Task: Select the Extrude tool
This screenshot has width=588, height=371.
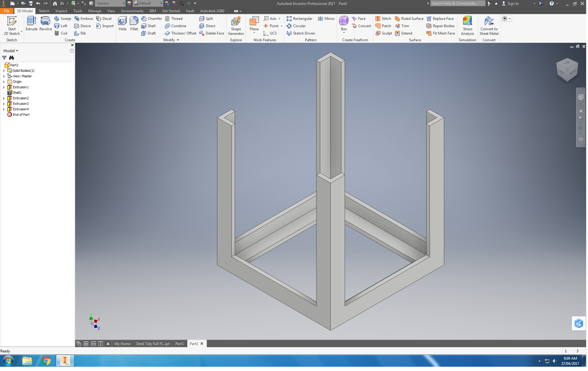Action: click(x=31, y=24)
